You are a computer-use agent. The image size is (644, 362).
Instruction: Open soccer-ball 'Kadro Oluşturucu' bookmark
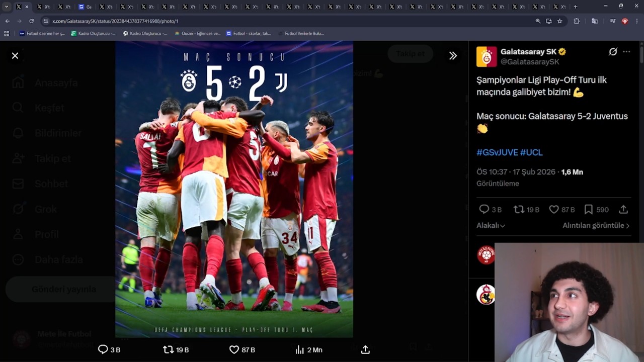pos(145,34)
